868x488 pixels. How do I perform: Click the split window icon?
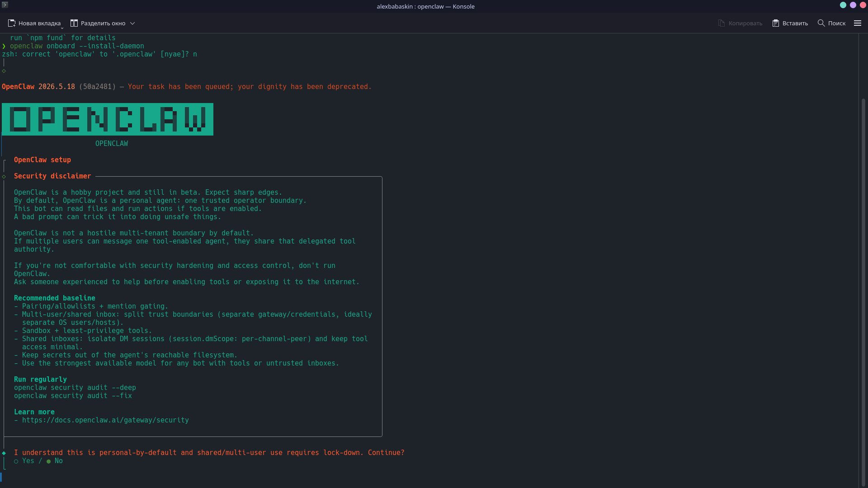(x=74, y=23)
